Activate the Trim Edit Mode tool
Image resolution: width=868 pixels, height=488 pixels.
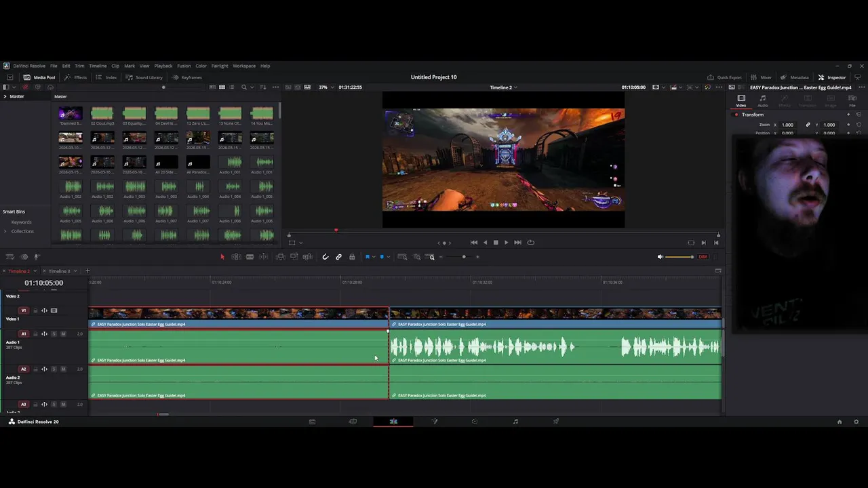(236, 257)
